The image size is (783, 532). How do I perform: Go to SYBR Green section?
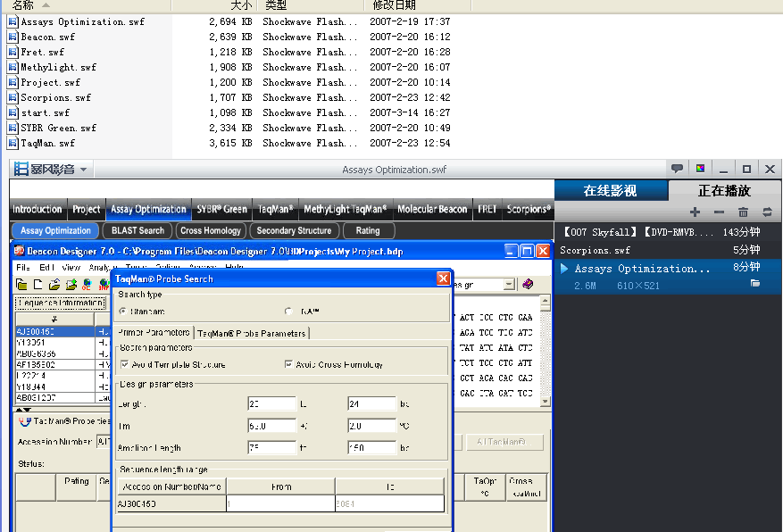pos(221,209)
